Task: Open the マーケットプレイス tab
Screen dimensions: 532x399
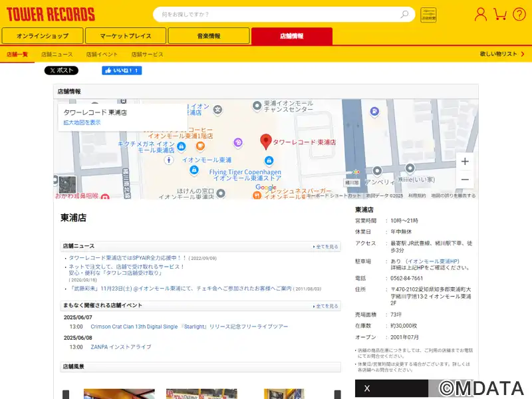Action: (126, 36)
